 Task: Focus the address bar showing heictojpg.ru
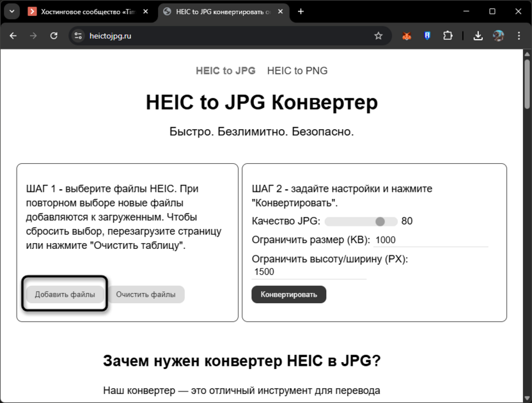(x=230, y=36)
